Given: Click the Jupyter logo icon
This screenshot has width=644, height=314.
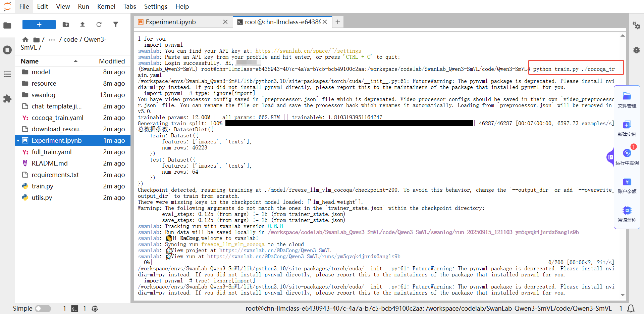Looking at the screenshot, I should (7, 6).
